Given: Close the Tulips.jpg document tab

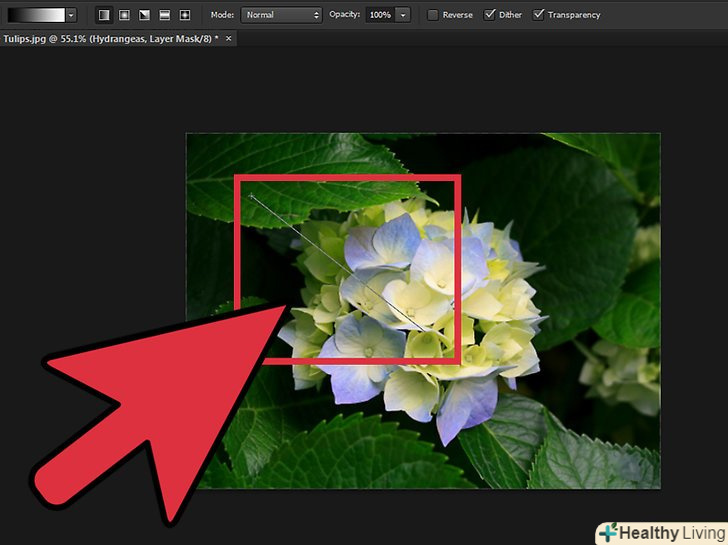Looking at the screenshot, I should point(229,38).
